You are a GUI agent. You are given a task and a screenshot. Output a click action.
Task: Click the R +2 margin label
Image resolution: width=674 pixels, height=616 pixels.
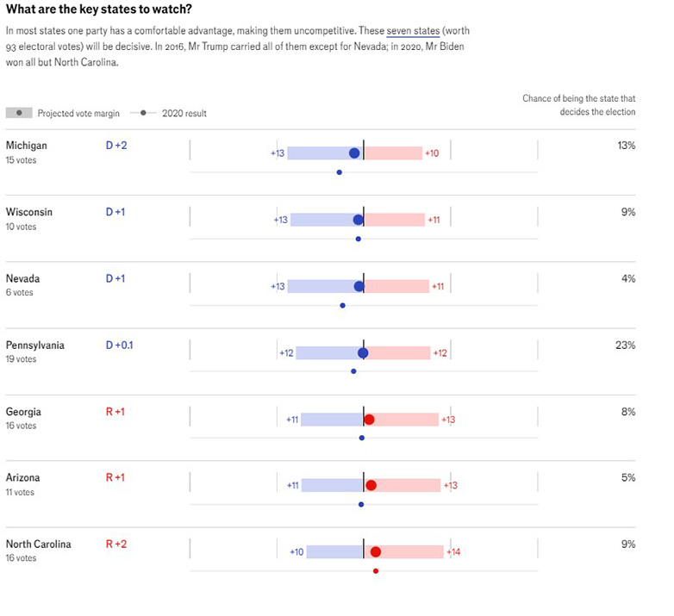click(x=115, y=544)
